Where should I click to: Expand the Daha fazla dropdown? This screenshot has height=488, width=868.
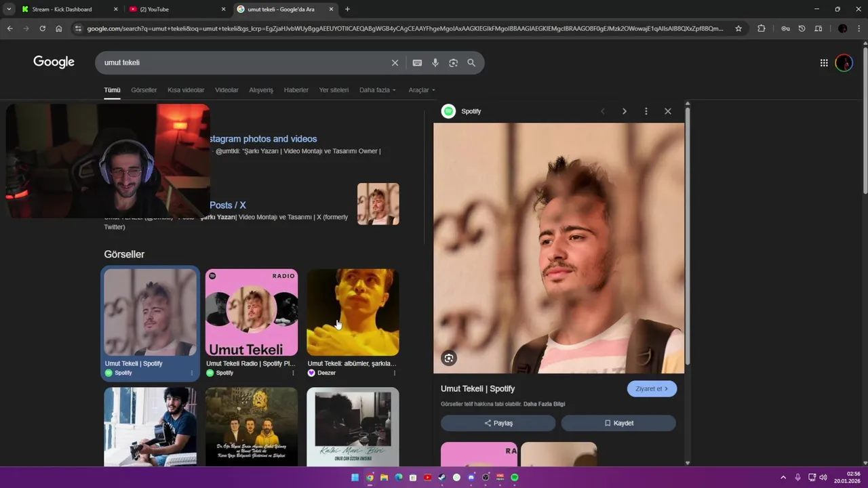[377, 90]
